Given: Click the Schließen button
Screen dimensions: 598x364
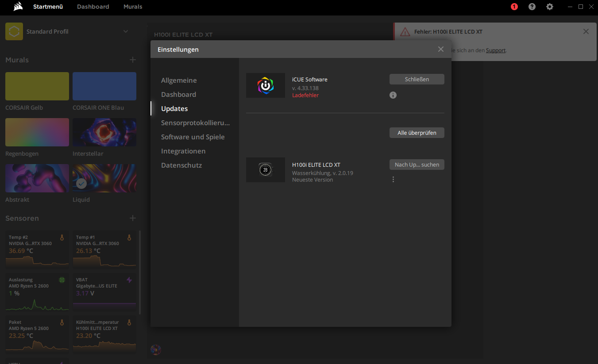Looking at the screenshot, I should pos(417,79).
